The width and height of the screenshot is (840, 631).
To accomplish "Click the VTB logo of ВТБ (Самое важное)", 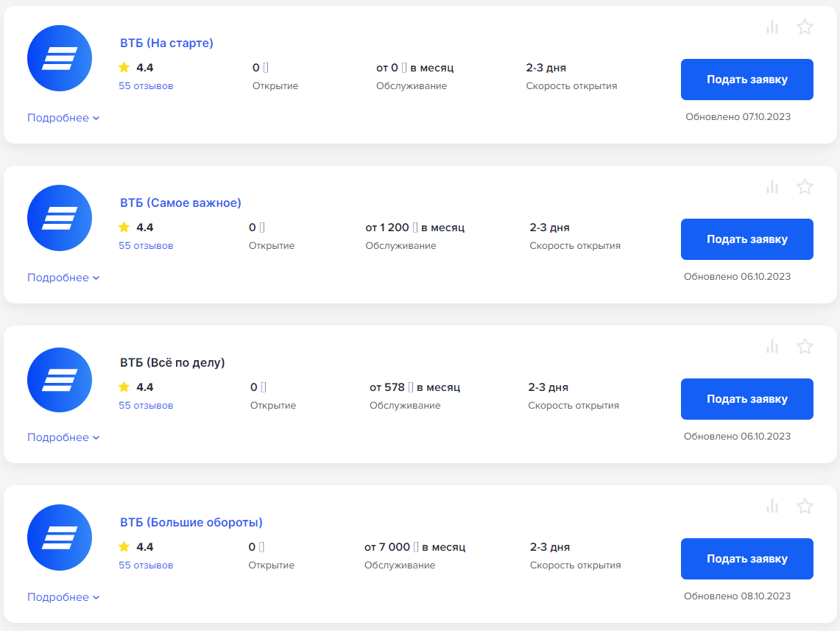I will pos(60,218).
